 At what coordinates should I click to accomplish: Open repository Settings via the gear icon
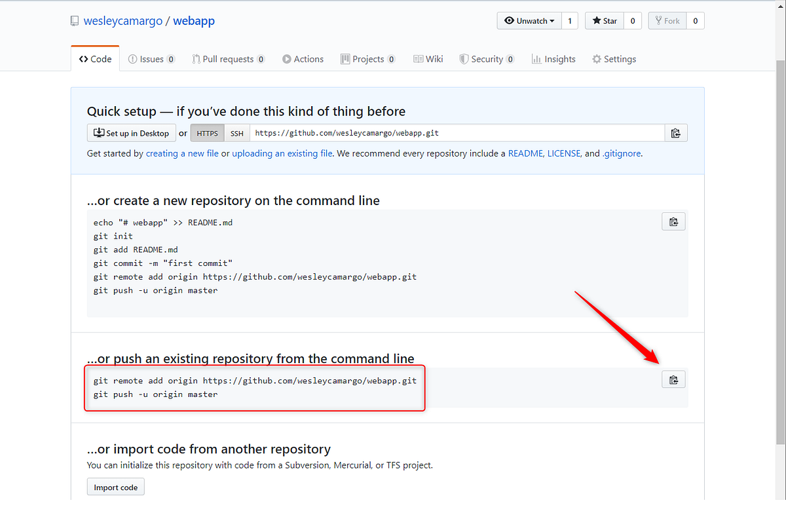coord(597,59)
